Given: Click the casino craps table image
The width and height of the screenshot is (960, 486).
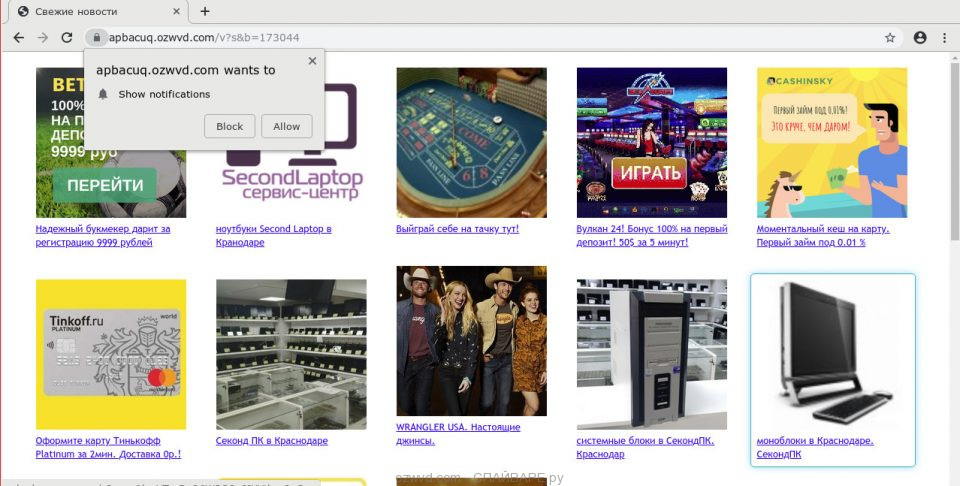Looking at the screenshot, I should pyautogui.click(x=471, y=142).
